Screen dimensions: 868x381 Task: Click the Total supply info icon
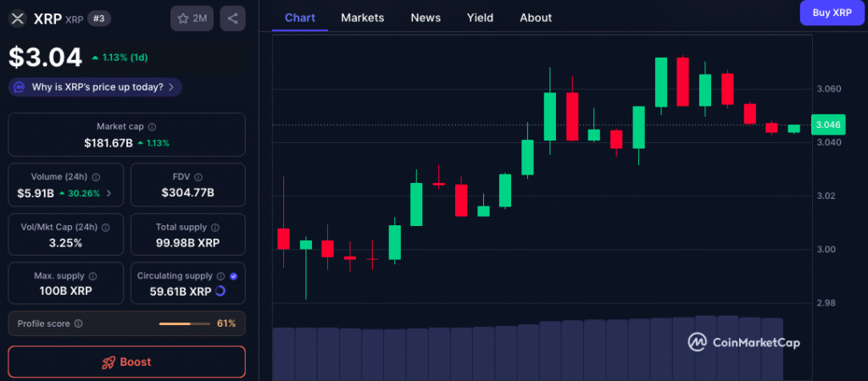(215, 228)
